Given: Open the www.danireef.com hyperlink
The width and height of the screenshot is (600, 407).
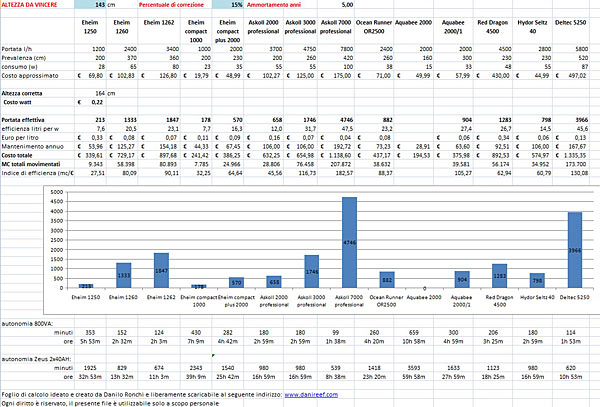Looking at the screenshot, I should pos(311,394).
